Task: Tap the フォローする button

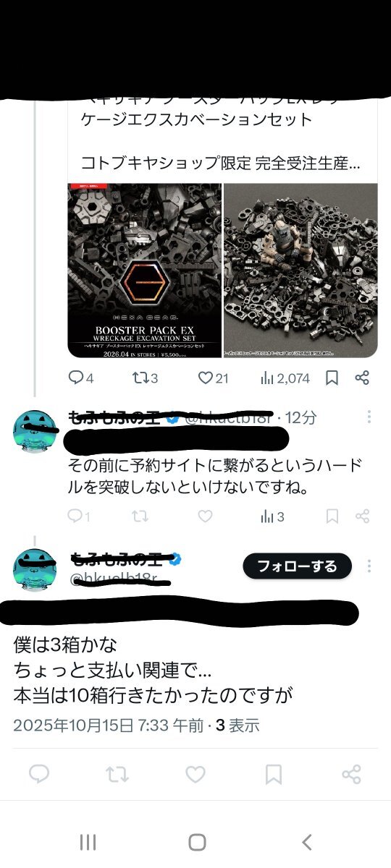Action: [x=297, y=566]
